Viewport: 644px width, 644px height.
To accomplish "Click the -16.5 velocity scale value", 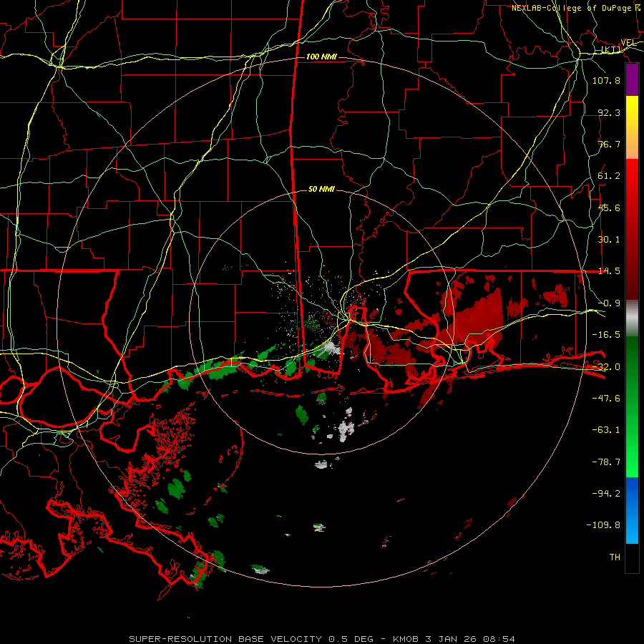I will tap(606, 335).
